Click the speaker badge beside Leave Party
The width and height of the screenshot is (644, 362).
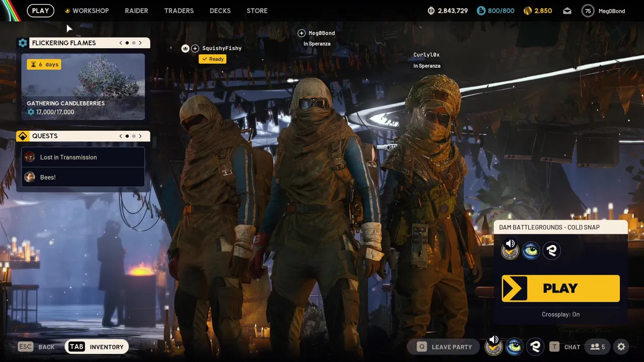pos(494,346)
